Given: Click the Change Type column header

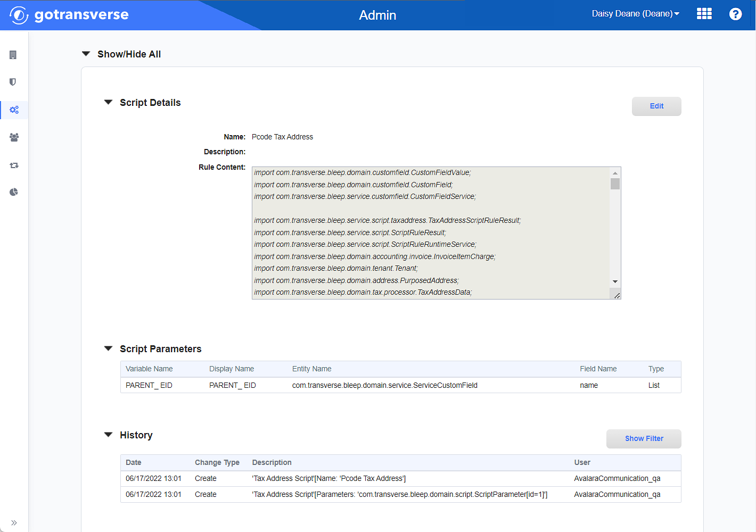Looking at the screenshot, I should (217, 462).
